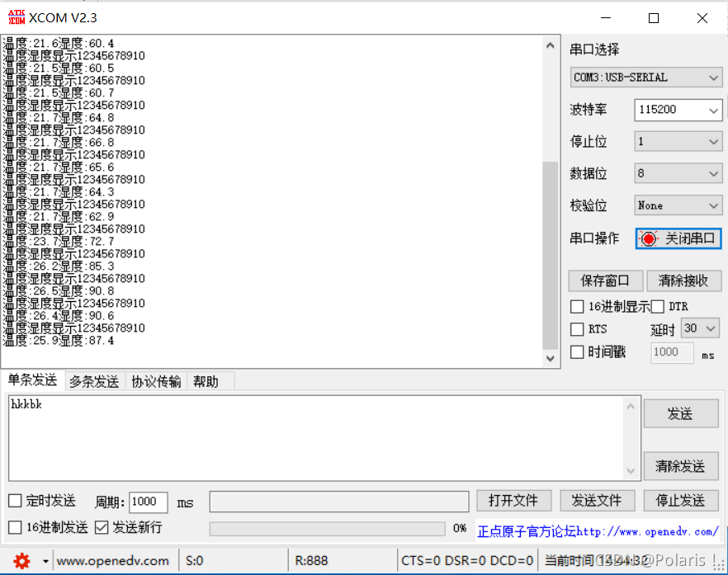Click the XCOM logo in the title bar
This screenshot has width=728, height=575.
tap(16, 16)
